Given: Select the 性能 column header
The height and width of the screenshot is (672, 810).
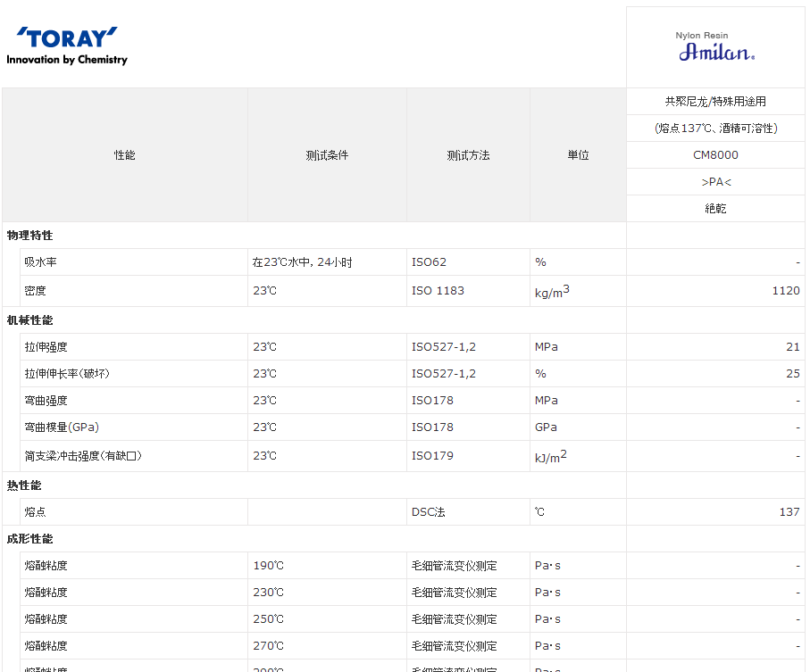Looking at the screenshot, I should tap(125, 155).
